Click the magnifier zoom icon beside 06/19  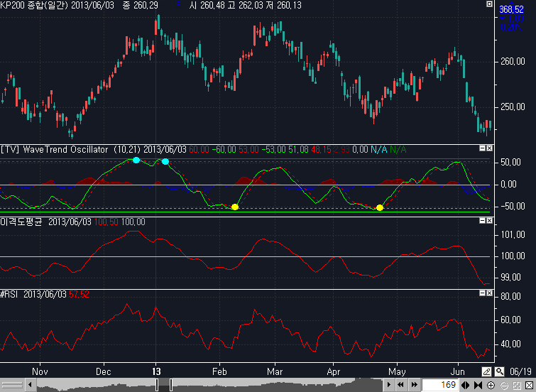click(x=499, y=371)
